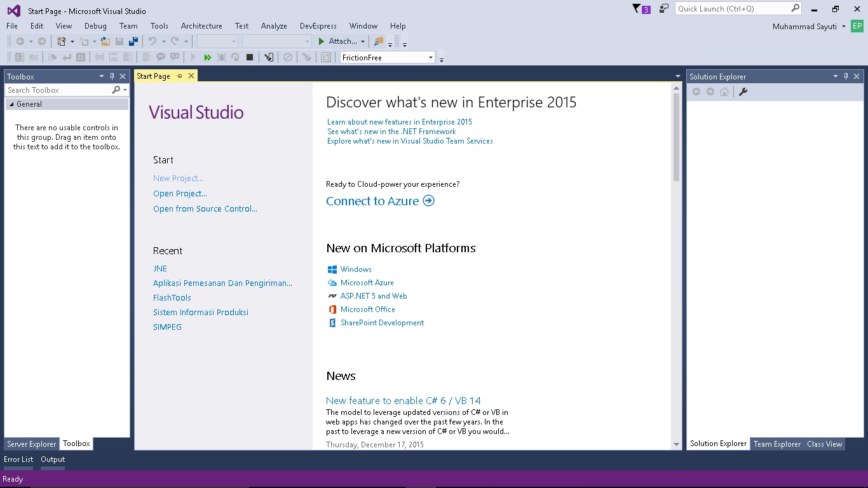The image size is (868, 488).
Task: Click the green EP account avatar
Action: pos(857,26)
